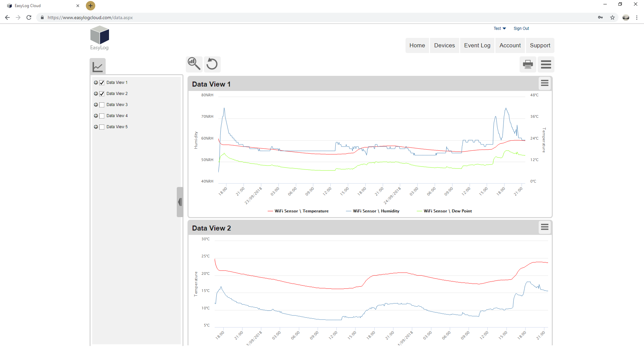Bookmark page using the star icon

tap(612, 17)
